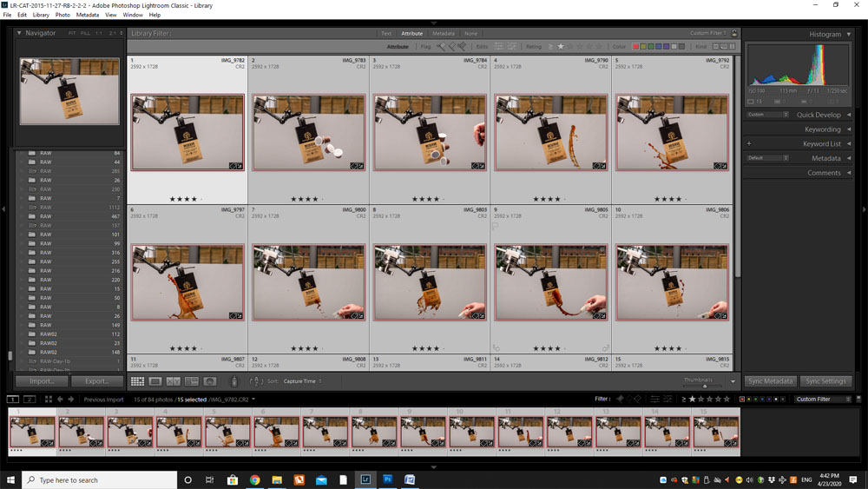Switch to Loupe view icon

pyautogui.click(x=155, y=381)
